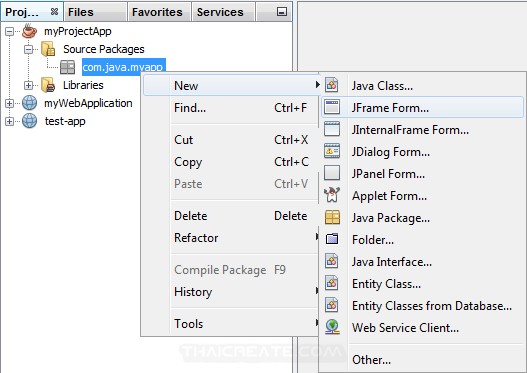Expand the myWebApplication project node

9,103
